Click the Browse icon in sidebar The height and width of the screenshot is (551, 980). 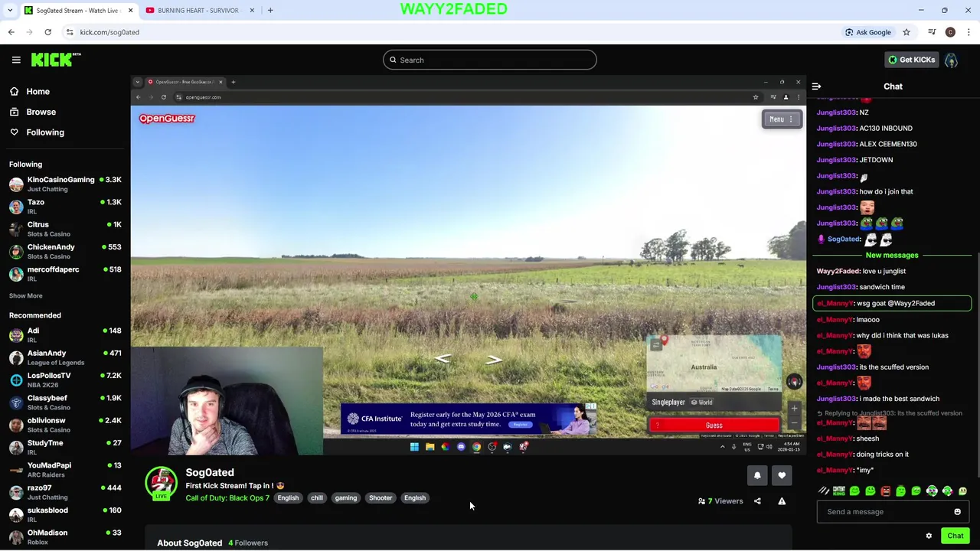tap(14, 112)
